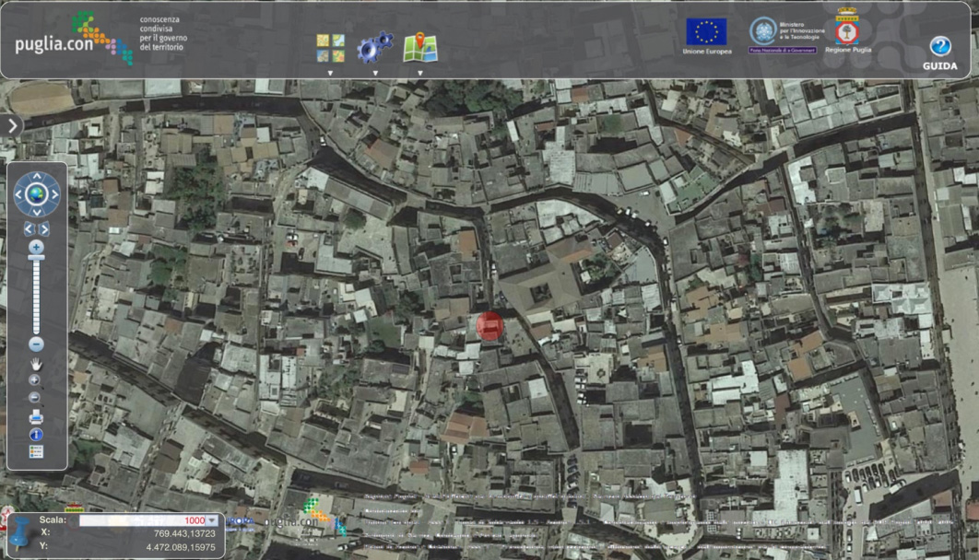Click the blue pushpin coordinates icon

coord(18,531)
